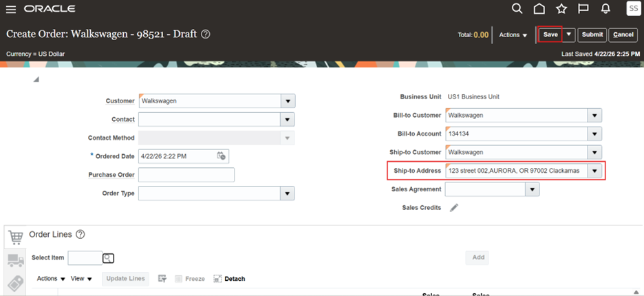Viewport: 644px width, 296px height.
Task: Click the Update Lines button
Action: click(126, 279)
